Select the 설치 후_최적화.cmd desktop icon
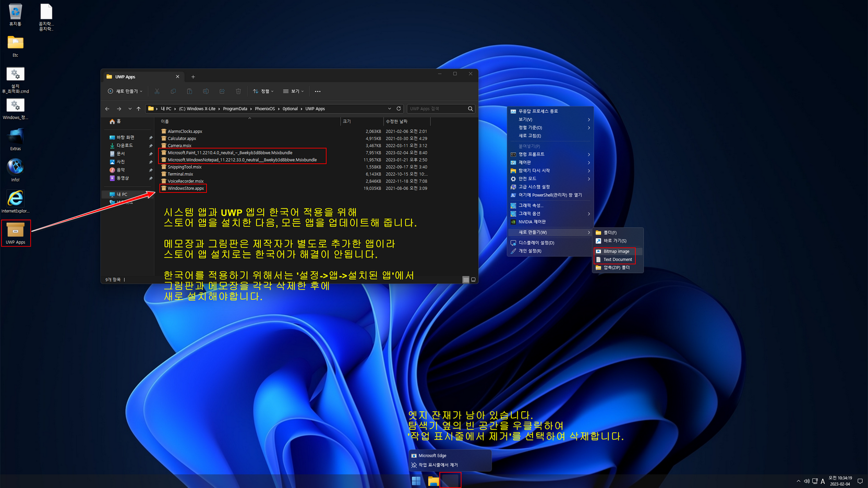This screenshot has width=868, height=488. click(x=15, y=80)
